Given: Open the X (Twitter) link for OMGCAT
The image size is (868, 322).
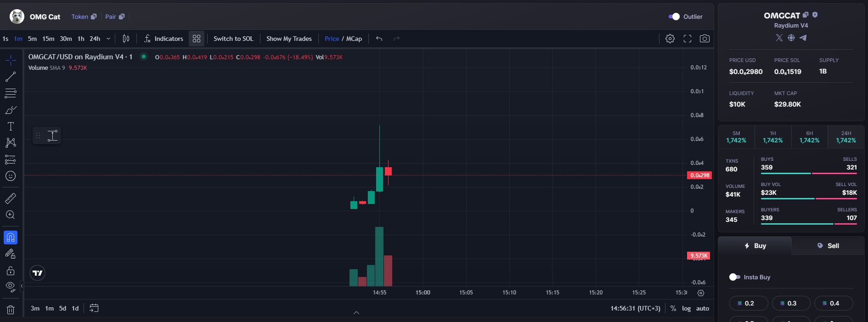Looking at the screenshot, I should [779, 38].
